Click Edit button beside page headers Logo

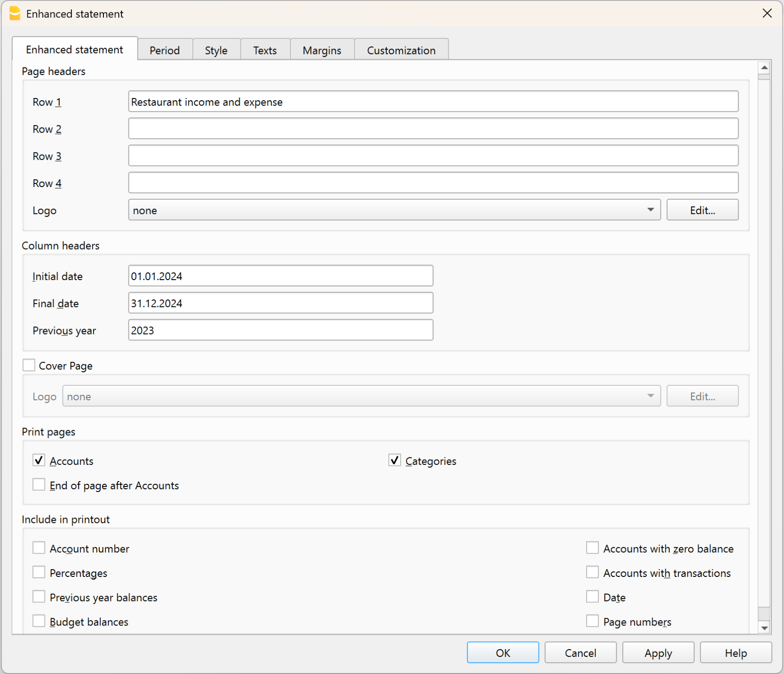pyautogui.click(x=702, y=210)
